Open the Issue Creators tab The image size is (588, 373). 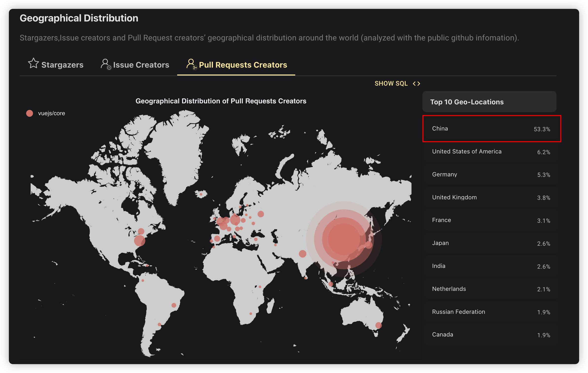[x=141, y=65]
